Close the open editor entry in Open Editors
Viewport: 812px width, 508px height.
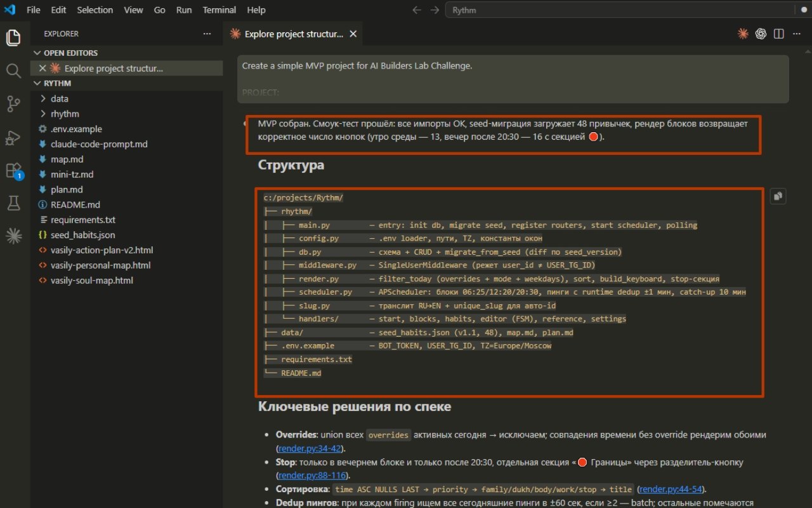[x=43, y=68]
